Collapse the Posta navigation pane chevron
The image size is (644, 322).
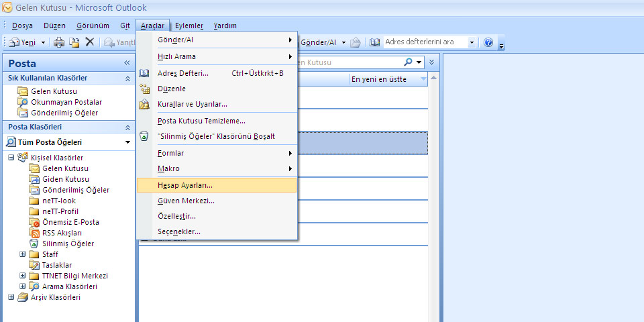click(x=127, y=63)
